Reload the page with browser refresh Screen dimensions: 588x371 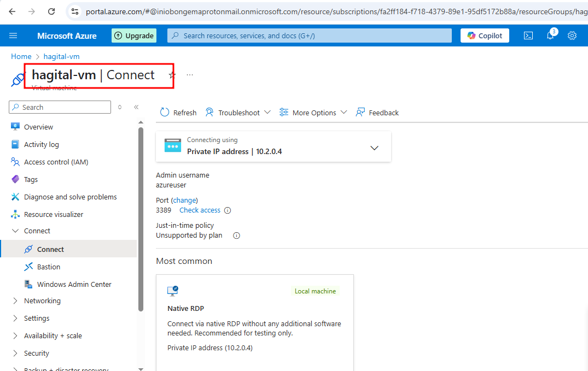click(x=51, y=11)
